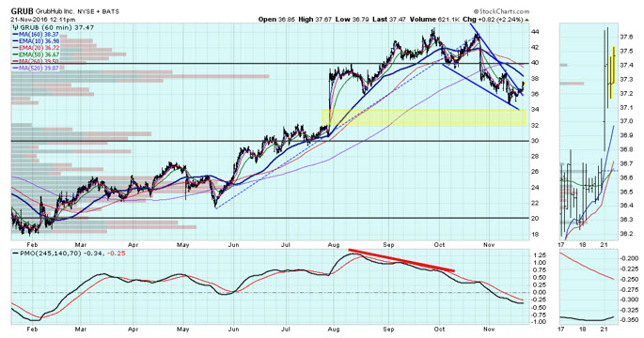Click the Sep label under price panel
This screenshot has width=644, height=338.
tap(388, 245)
